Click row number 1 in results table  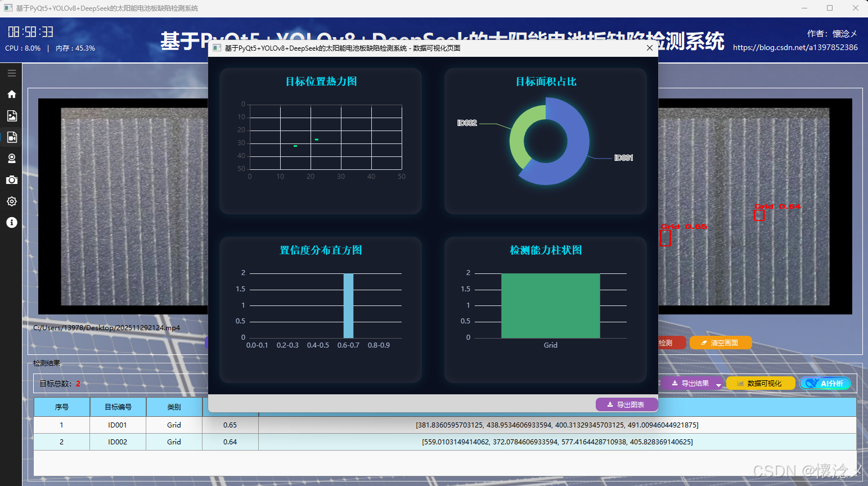62,425
